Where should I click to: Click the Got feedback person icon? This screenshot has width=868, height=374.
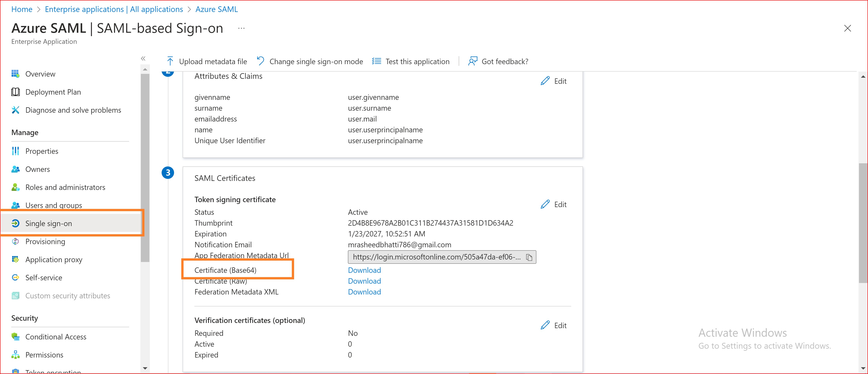tap(473, 61)
